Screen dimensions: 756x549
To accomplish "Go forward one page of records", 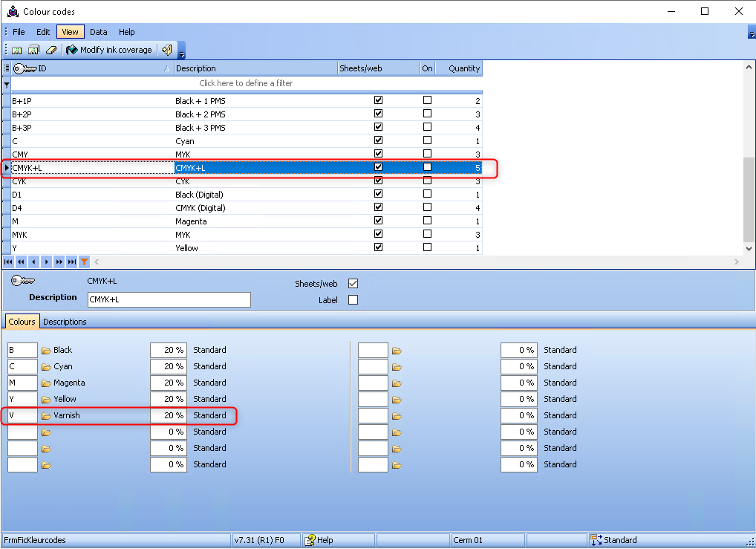I will [59, 262].
